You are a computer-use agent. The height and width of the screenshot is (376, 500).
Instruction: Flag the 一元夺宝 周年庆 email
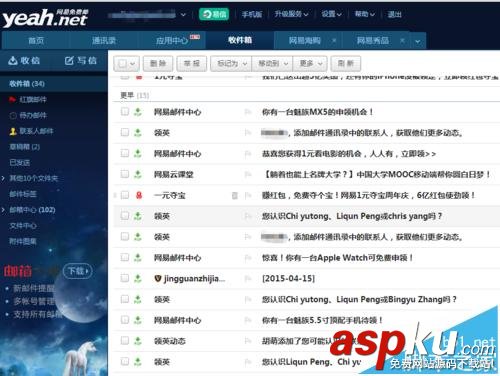[248, 195]
